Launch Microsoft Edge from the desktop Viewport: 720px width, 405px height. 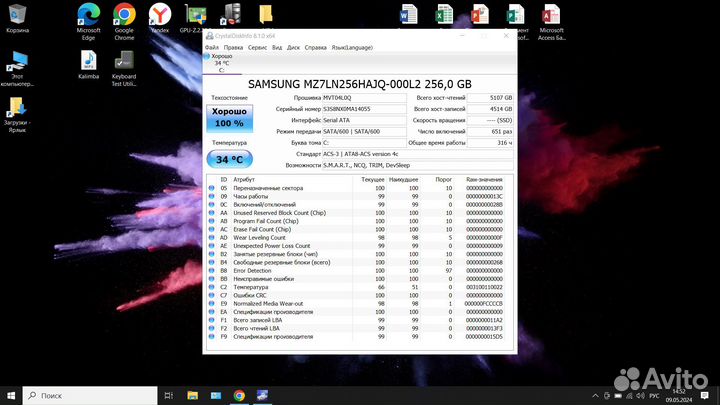88,21
